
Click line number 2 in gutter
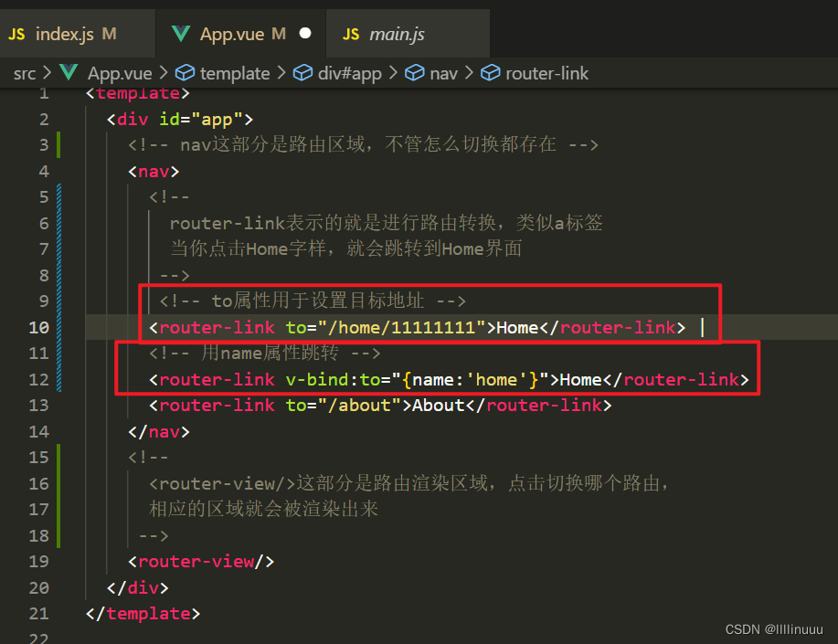click(x=44, y=119)
